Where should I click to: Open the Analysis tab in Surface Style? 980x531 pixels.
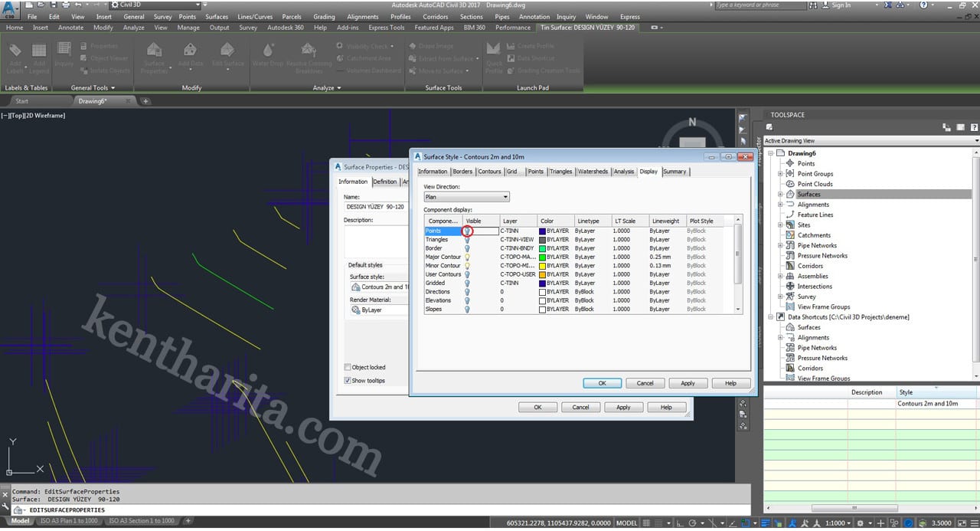[623, 172]
